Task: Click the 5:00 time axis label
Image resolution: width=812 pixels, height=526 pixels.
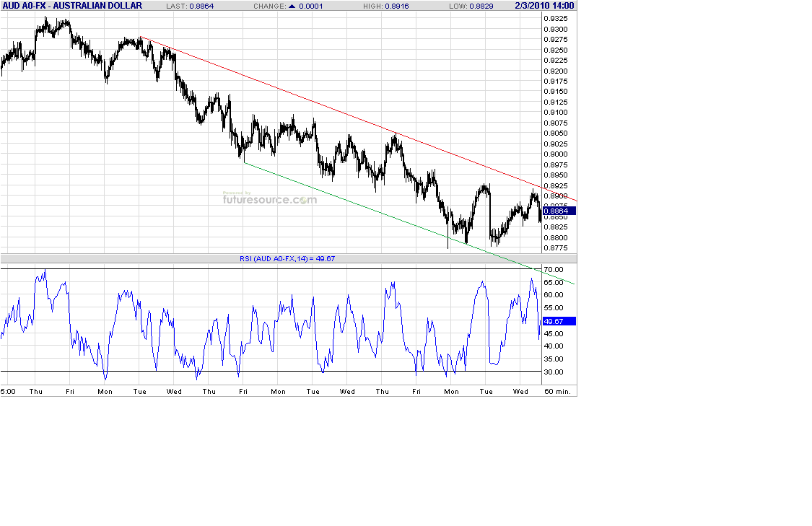Action: 8,391
